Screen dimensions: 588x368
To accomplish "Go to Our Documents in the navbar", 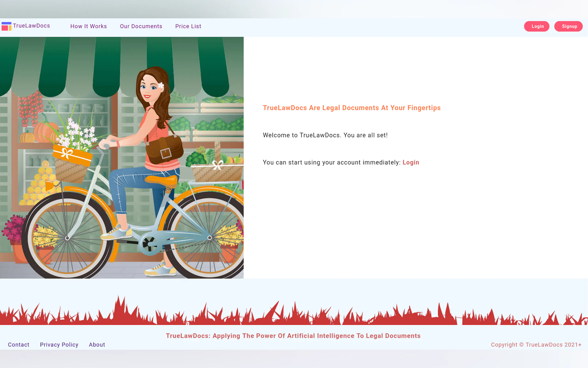I will [x=141, y=26].
